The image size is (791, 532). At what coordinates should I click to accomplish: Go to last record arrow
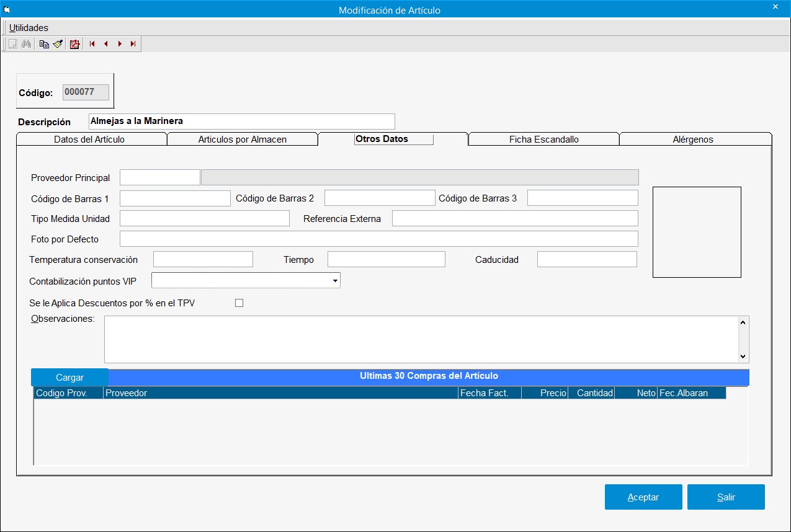coord(133,44)
